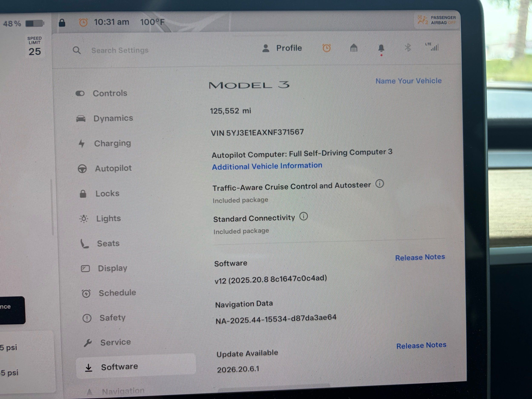Tap the sidebar scrollbar
Screen dimensions: 532x399
(x=52, y=207)
